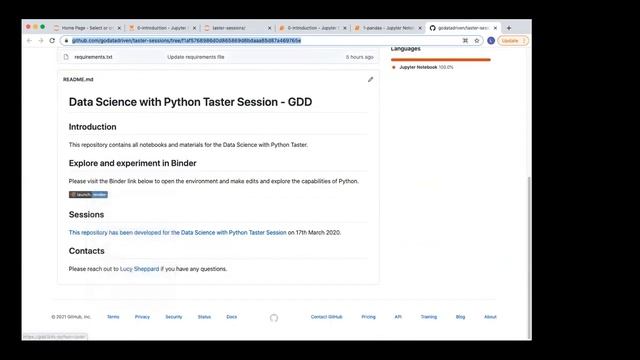
Task: Close the godatadriven/taster-sessions GitHub tab
Action: 496,28
